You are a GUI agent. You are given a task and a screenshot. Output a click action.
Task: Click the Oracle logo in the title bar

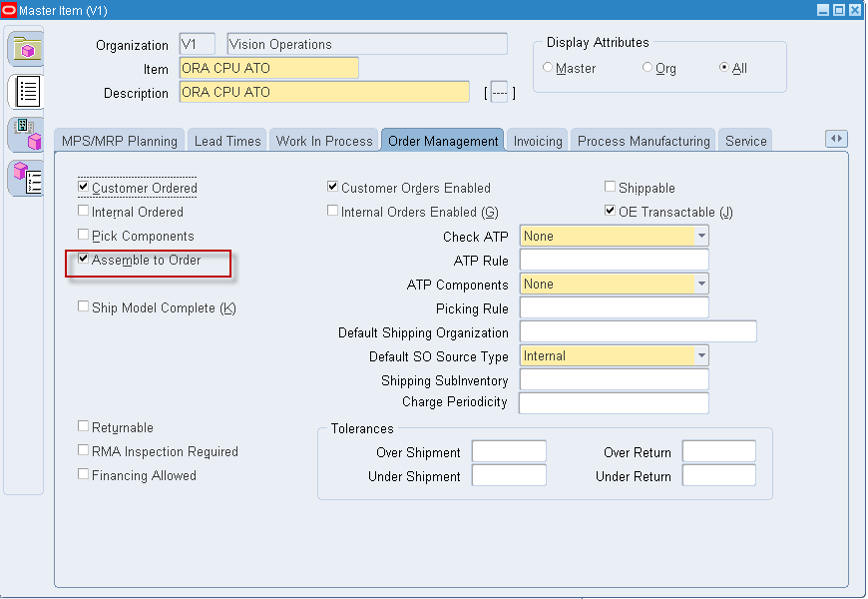click(10, 9)
